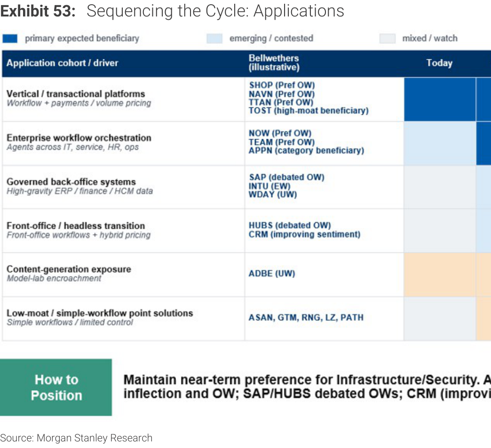Viewport: 491px width, 448px height.
Task: Click 'Model-lab encroachment' subtitle
Action: (54, 278)
